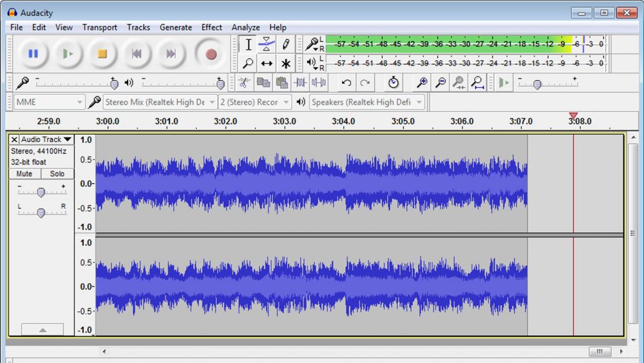The height and width of the screenshot is (363, 644).
Task: Select the Time Shift tool
Action: (267, 63)
